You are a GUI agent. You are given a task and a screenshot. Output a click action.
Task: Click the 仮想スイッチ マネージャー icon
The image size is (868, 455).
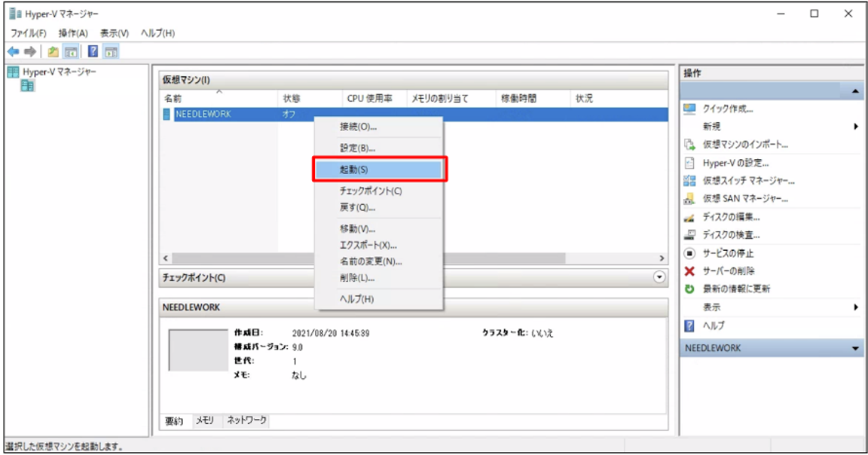coord(689,181)
